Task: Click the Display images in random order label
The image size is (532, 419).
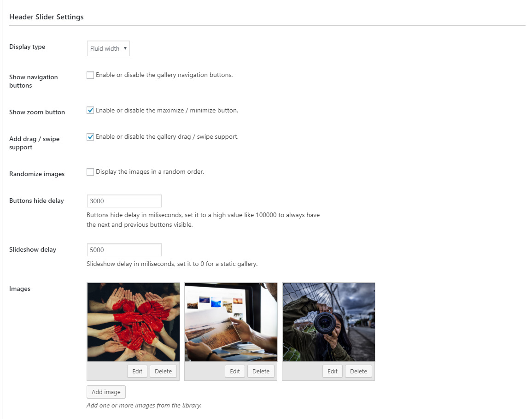Action: point(150,172)
